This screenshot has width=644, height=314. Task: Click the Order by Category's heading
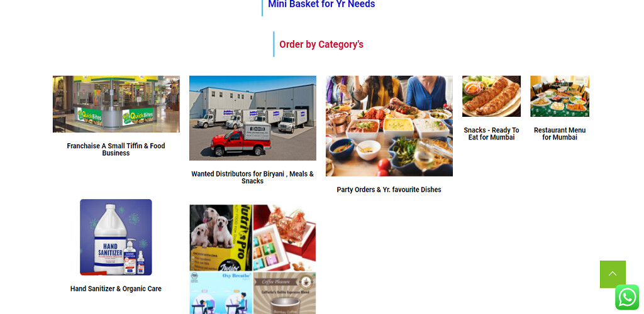point(321,44)
